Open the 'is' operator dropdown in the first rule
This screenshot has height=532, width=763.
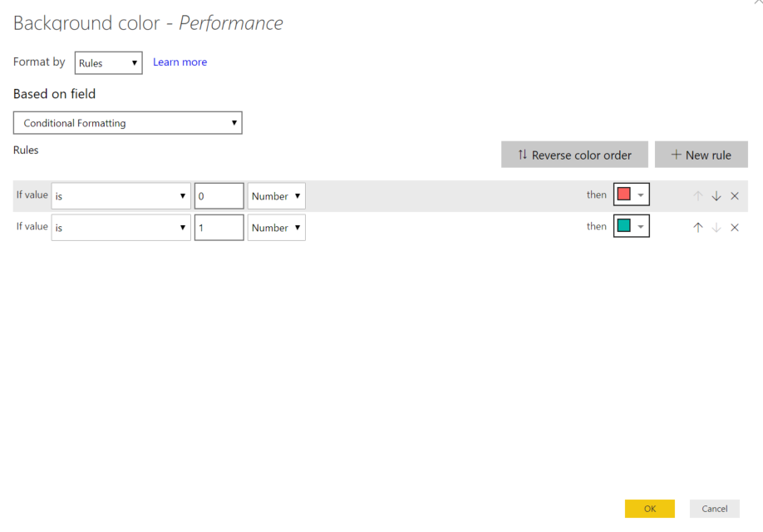pyautogui.click(x=121, y=195)
